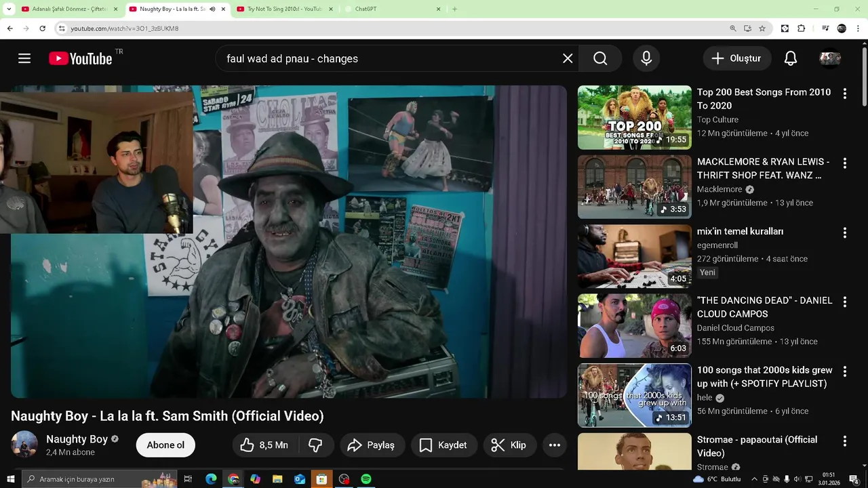This screenshot has width=868, height=488.
Task: Open Outlook from the taskbar
Action: click(x=300, y=479)
